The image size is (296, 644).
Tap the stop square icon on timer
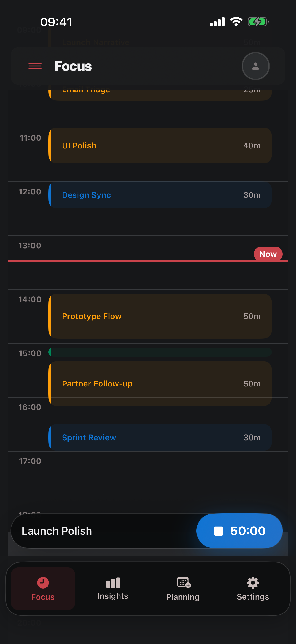coord(218,531)
